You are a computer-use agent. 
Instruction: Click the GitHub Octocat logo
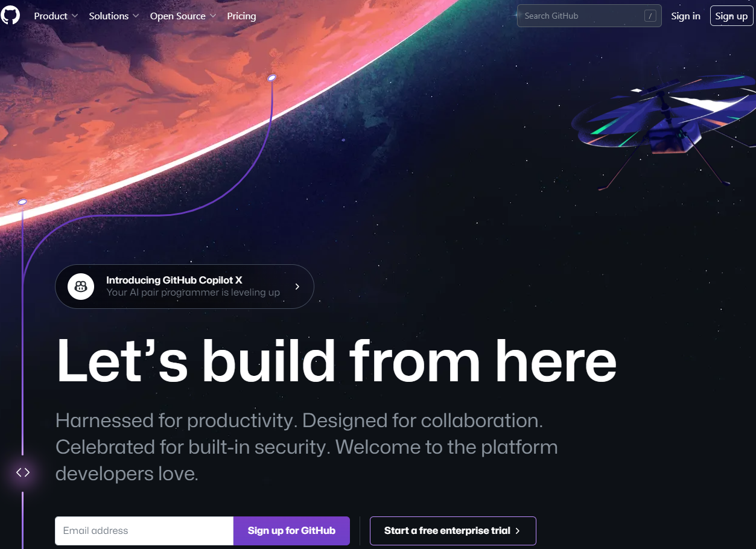point(10,16)
